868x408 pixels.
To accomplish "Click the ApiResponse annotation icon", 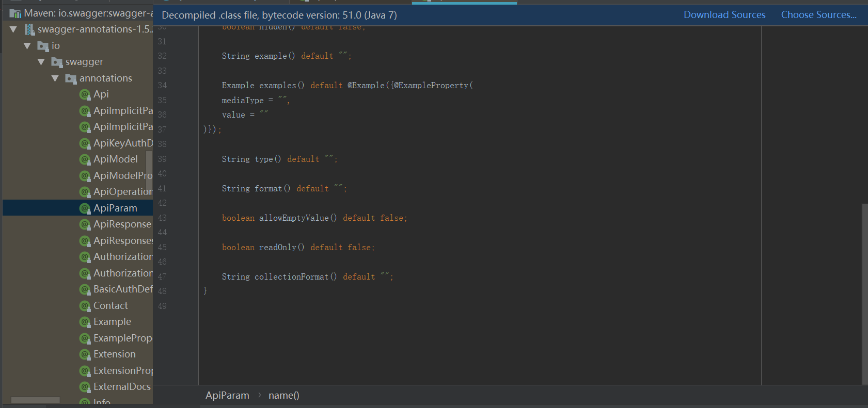I will [85, 224].
